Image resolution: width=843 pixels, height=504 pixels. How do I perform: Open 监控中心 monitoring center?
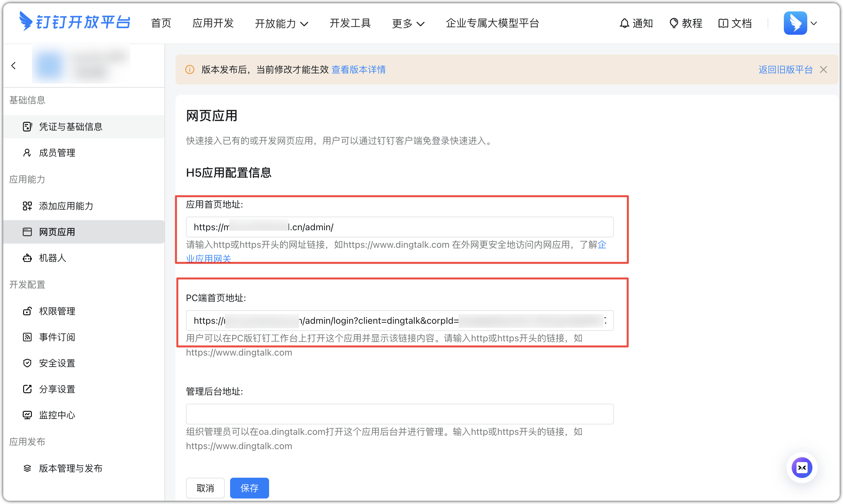click(57, 414)
